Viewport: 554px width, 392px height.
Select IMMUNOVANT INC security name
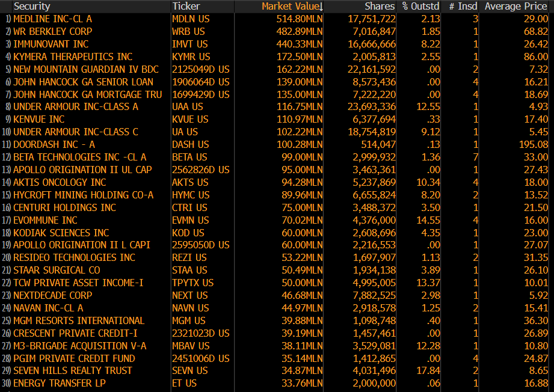tap(51, 44)
